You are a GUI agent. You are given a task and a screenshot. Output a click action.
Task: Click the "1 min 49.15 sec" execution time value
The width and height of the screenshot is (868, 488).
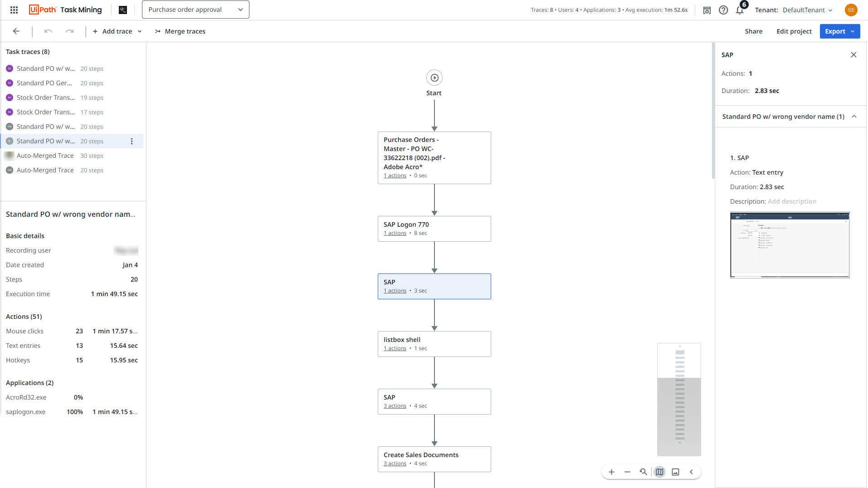(114, 294)
